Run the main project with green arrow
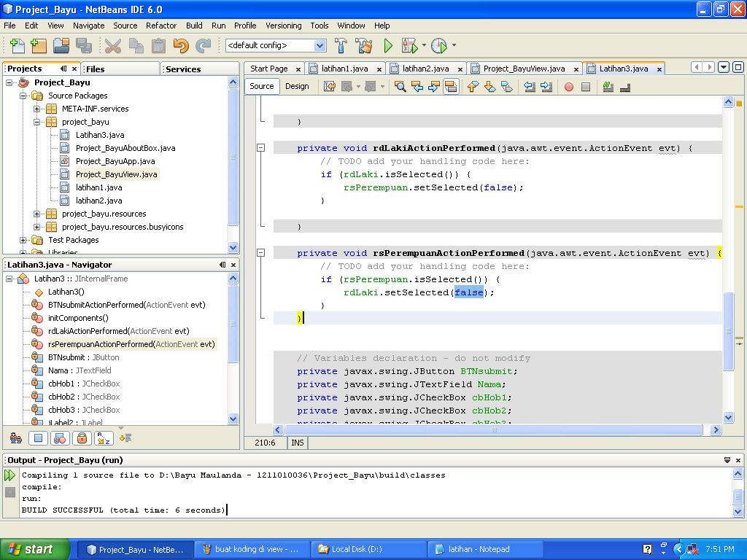Viewport: 747px width, 560px height. coord(388,46)
